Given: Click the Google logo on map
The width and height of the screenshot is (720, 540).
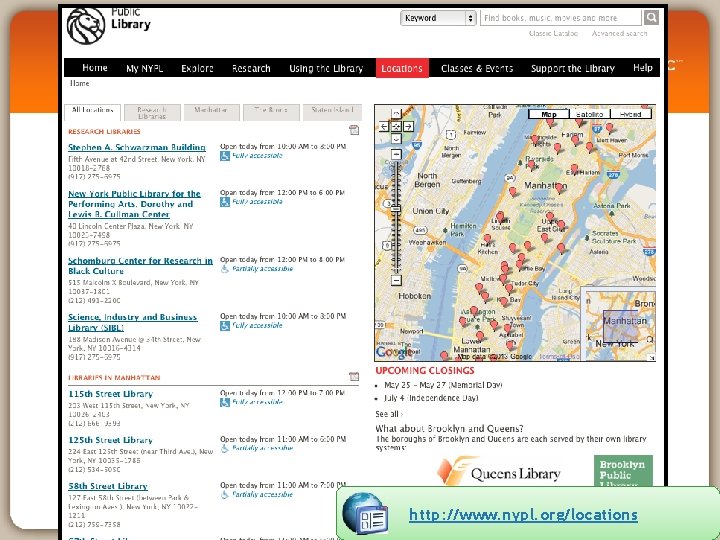Looking at the screenshot, I should (394, 352).
